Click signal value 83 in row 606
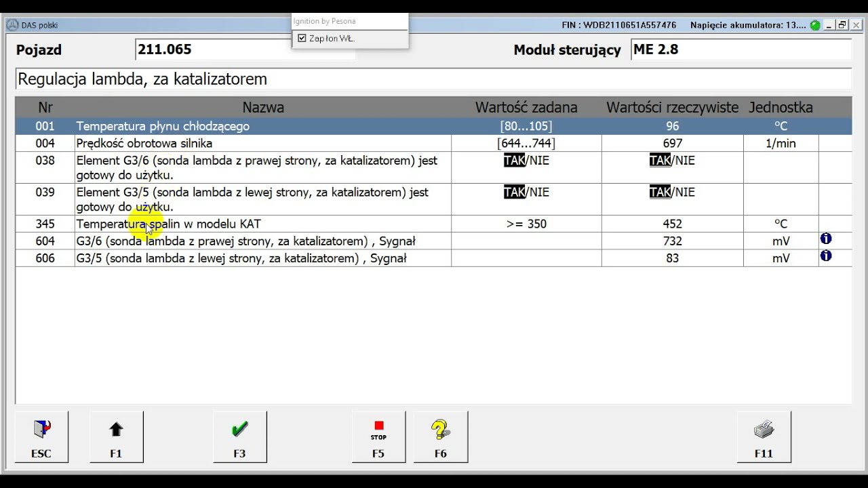868x488 pixels. click(x=672, y=258)
